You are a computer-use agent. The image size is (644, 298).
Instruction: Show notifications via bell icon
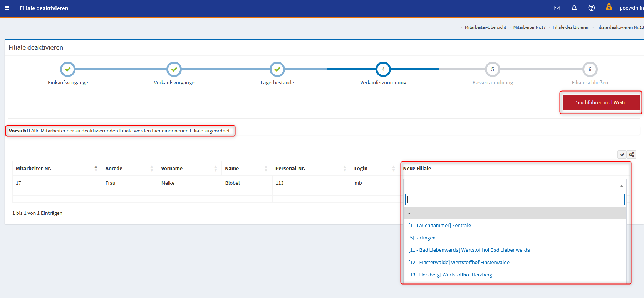[x=574, y=8]
